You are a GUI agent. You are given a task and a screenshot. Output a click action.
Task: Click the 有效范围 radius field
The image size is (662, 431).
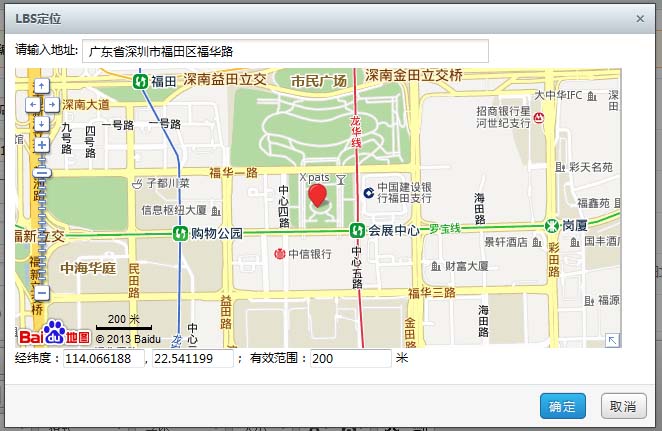[351, 358]
